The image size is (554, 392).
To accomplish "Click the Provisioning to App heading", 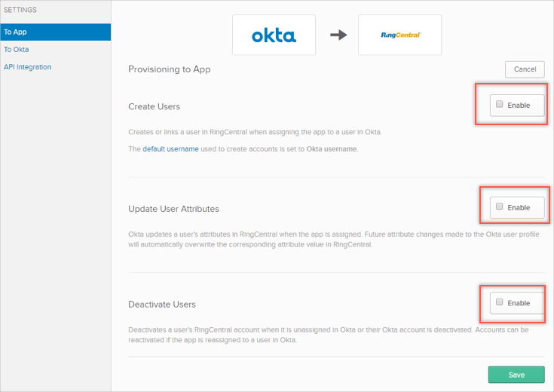I will point(170,69).
